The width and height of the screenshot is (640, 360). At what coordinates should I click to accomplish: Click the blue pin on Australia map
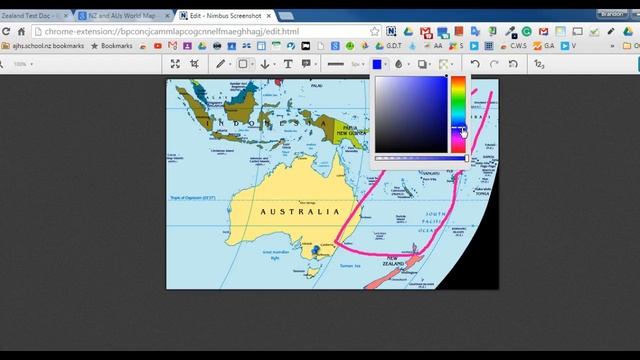point(316,249)
